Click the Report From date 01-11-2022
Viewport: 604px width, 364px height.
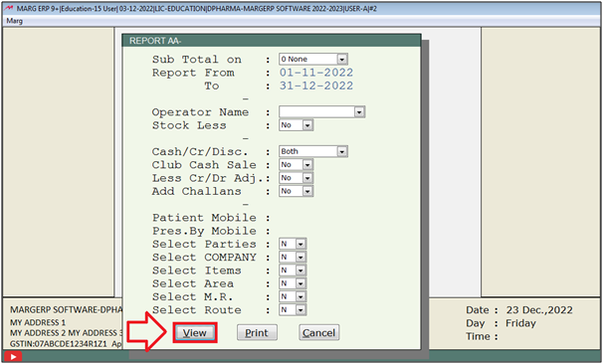[316, 73]
